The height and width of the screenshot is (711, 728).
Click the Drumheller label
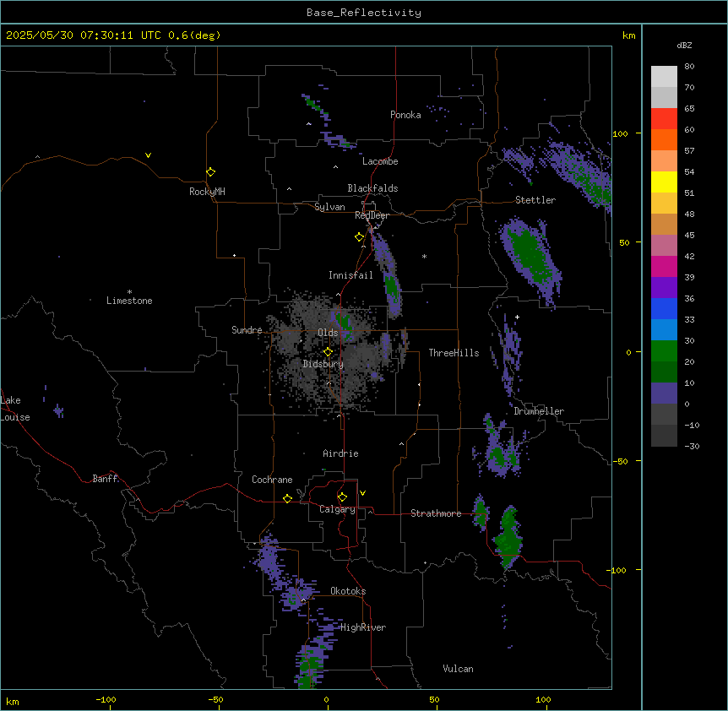click(539, 411)
